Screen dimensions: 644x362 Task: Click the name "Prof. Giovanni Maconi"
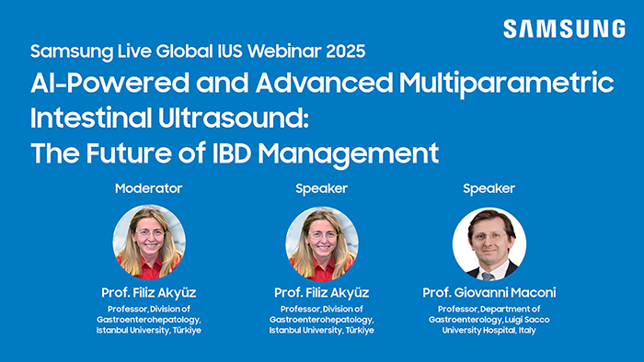click(489, 292)
